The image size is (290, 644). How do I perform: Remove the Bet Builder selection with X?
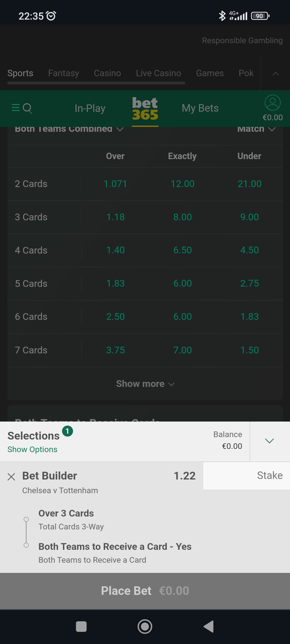11,477
